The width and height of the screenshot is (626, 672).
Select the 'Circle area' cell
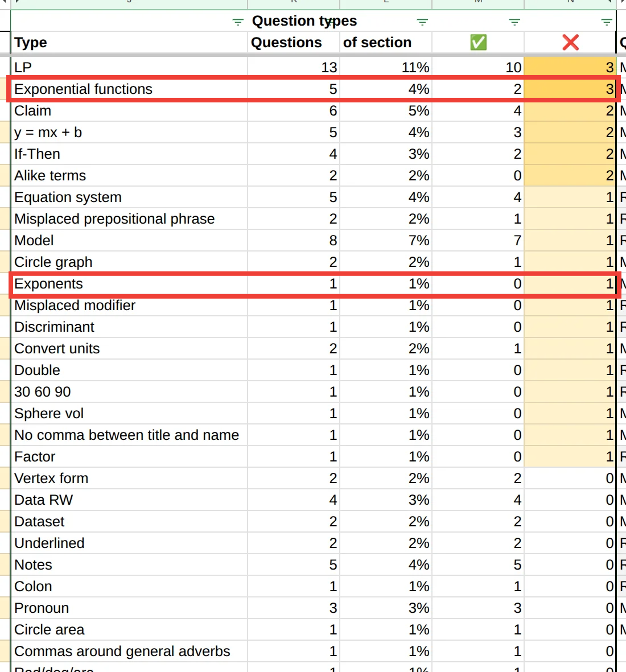tap(129, 629)
